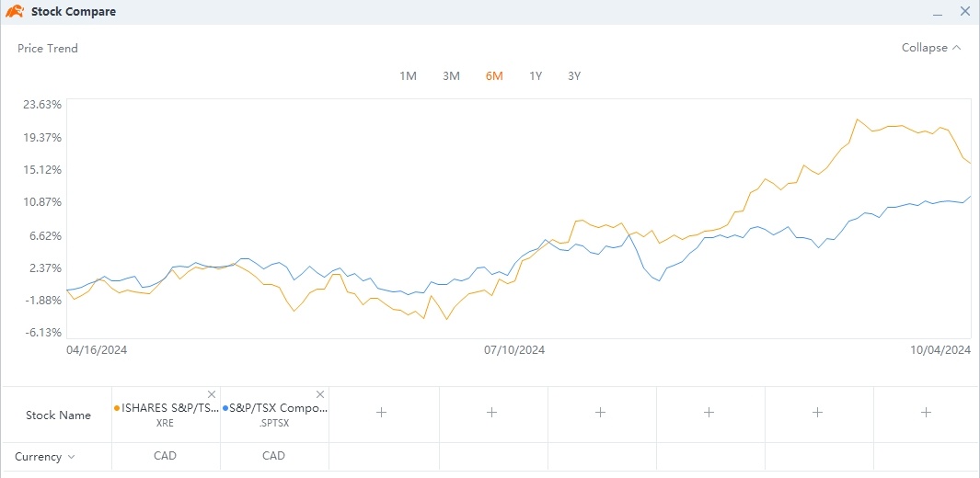Click the .SPTSX ticker symbol

pos(274,423)
